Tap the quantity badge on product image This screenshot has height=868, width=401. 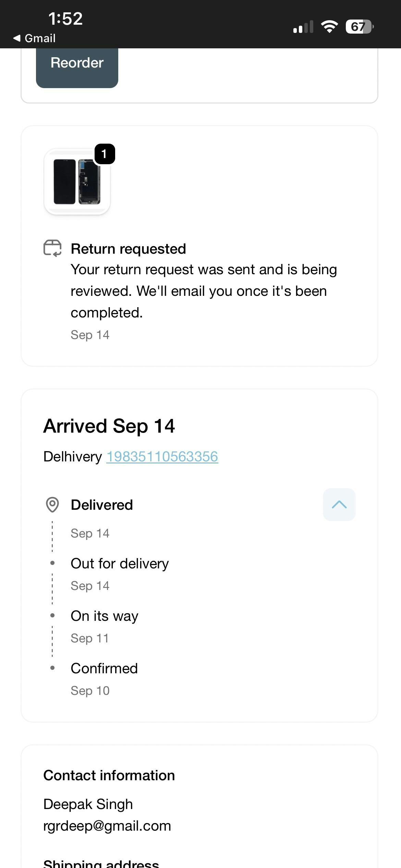[104, 154]
